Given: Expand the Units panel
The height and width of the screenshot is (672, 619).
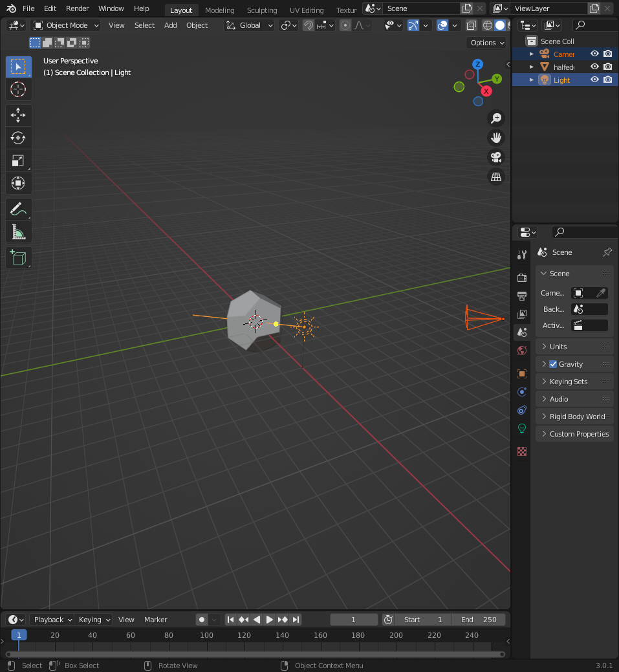Looking at the screenshot, I should coord(558,347).
